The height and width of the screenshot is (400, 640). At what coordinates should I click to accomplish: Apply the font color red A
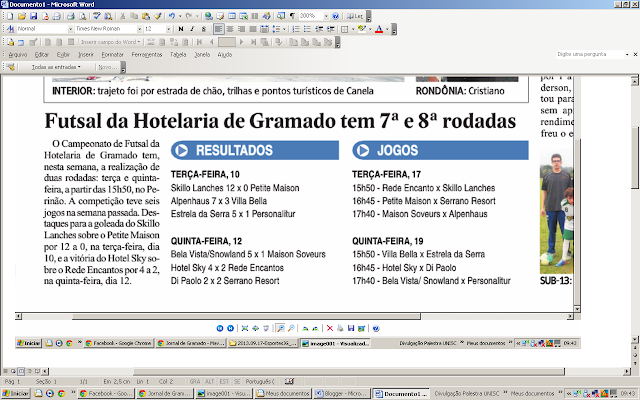point(379,29)
